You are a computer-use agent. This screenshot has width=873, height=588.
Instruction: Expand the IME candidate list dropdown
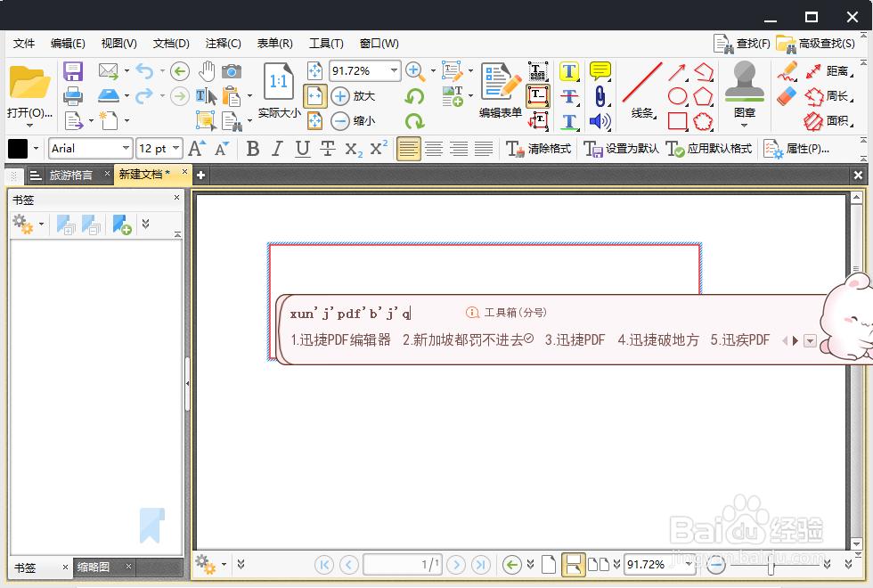[x=810, y=340]
